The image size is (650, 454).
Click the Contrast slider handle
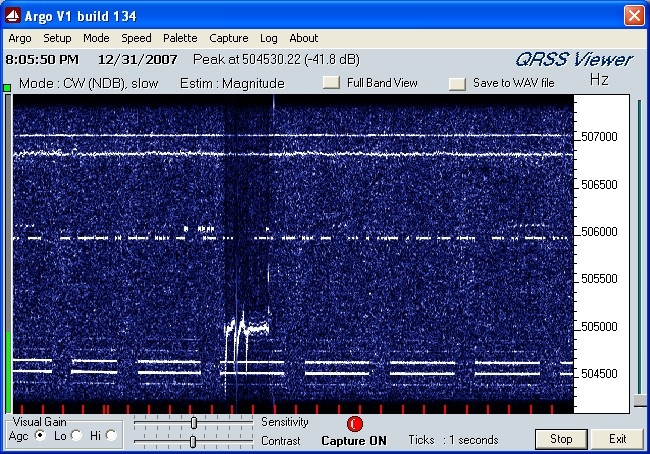pos(193,442)
